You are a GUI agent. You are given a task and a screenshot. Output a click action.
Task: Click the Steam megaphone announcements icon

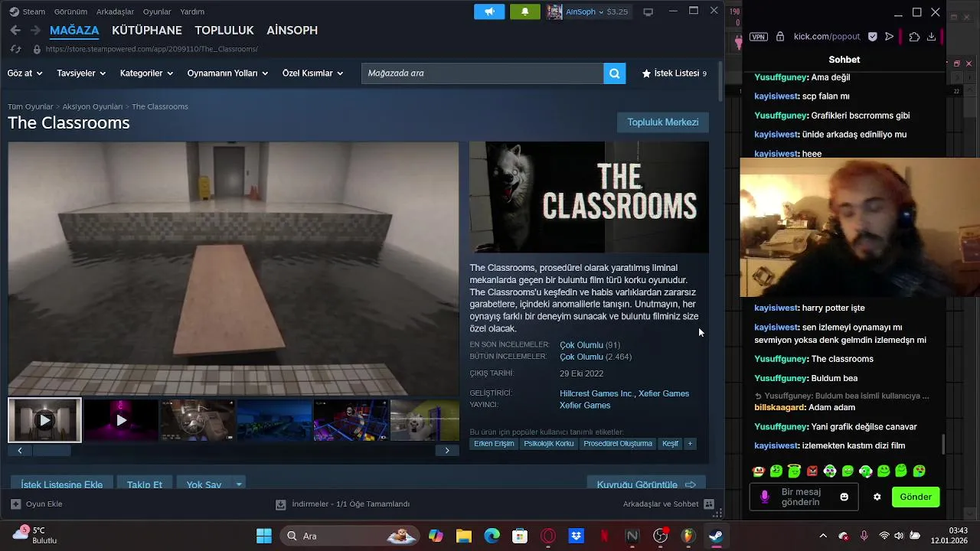(489, 11)
